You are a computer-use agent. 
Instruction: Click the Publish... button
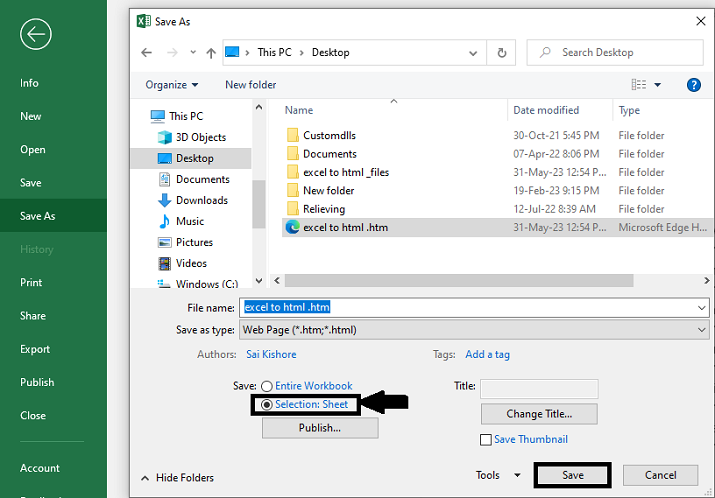point(320,428)
